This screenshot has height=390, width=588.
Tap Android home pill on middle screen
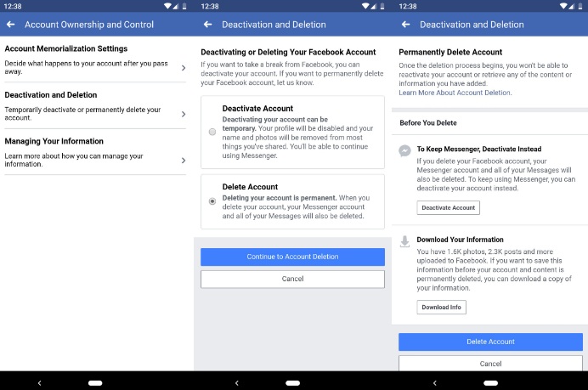[x=292, y=383]
